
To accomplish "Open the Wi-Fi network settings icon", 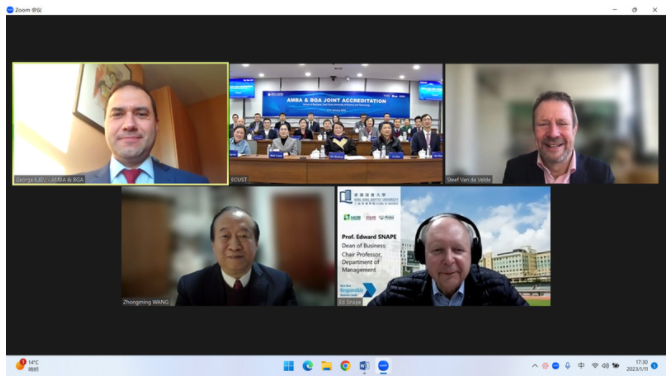I will (595, 366).
